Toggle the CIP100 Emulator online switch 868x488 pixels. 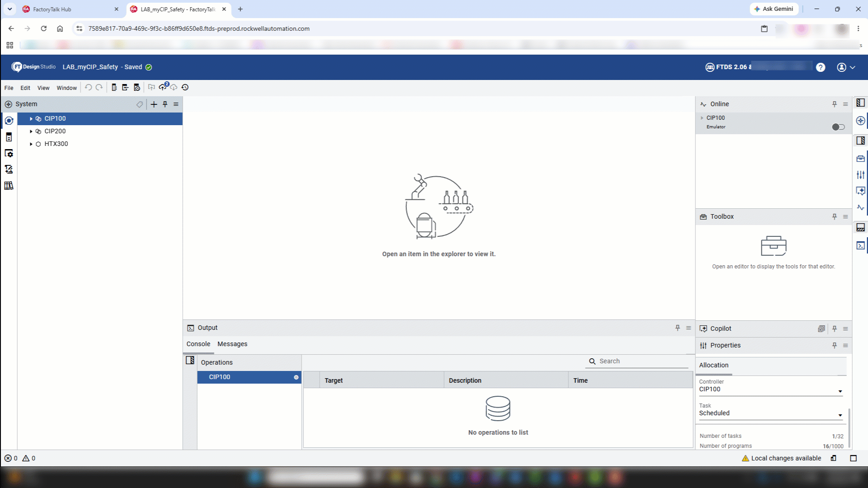point(838,127)
